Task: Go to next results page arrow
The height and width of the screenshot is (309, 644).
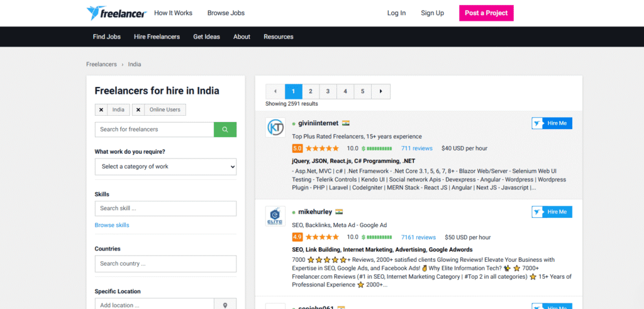Action: tap(381, 91)
